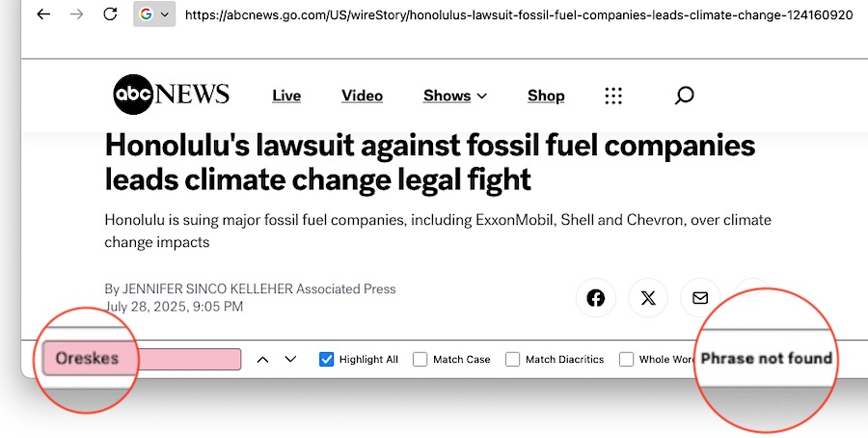
Task: Click the browser back arrow
Action: (x=45, y=14)
